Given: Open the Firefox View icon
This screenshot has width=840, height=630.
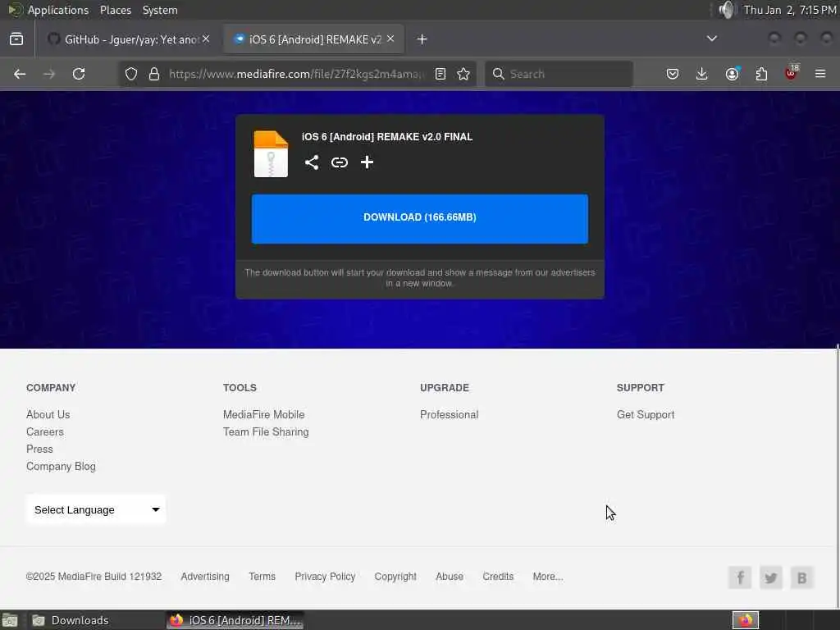Looking at the screenshot, I should point(16,39).
